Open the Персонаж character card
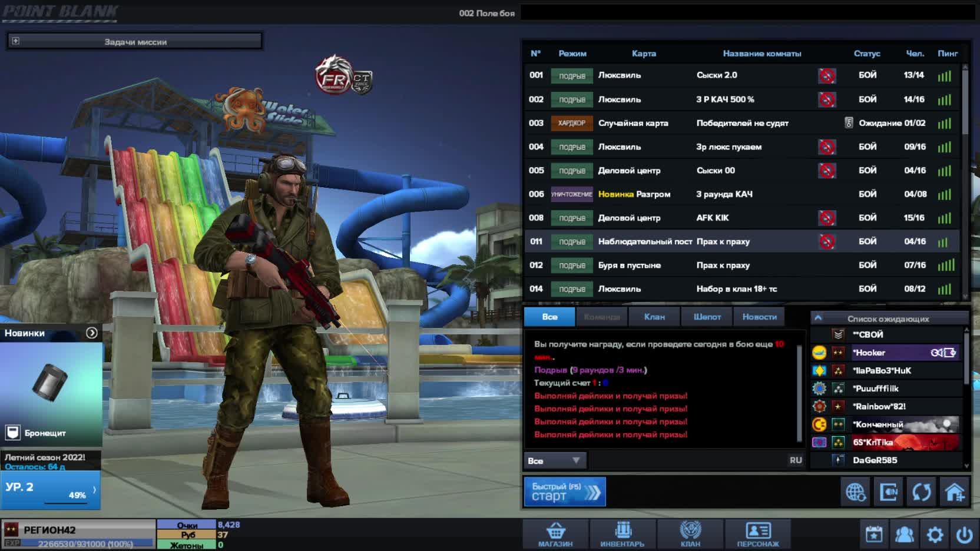Viewport: 980px width, 551px height. [x=758, y=535]
